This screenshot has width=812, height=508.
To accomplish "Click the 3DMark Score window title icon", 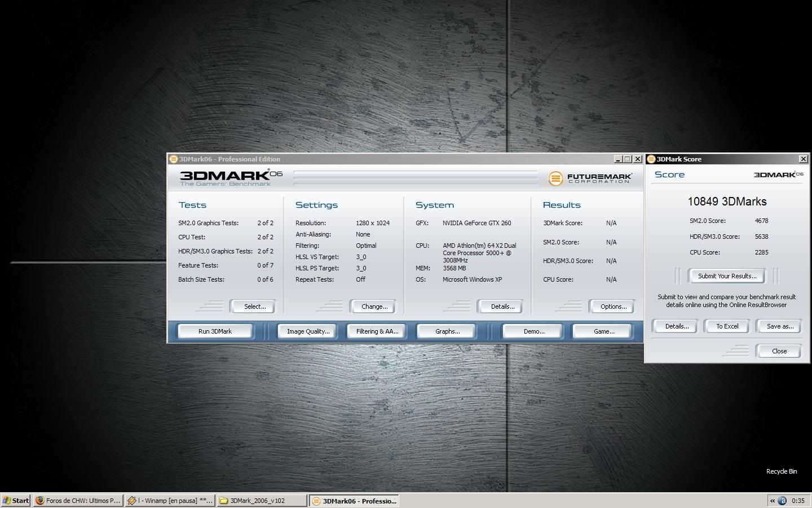I will pyautogui.click(x=651, y=159).
